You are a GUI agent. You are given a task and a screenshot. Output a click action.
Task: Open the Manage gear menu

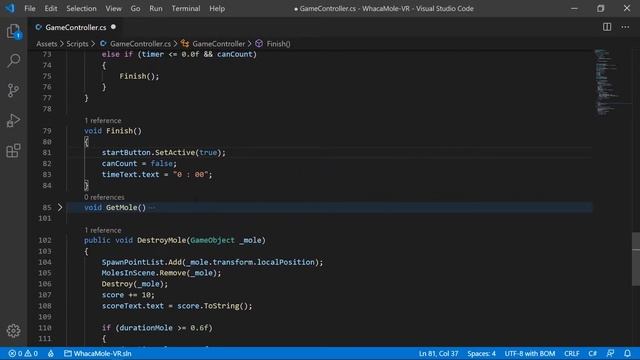tap(13, 330)
